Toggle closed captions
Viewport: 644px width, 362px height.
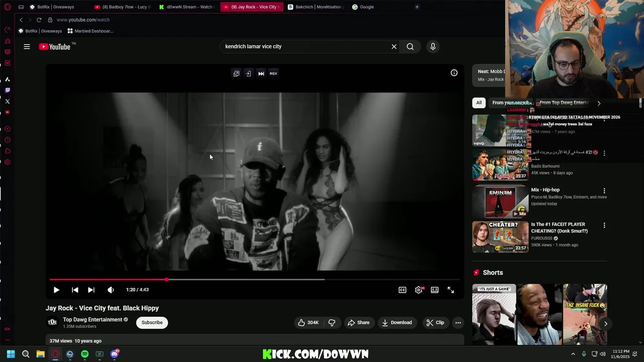(x=403, y=290)
